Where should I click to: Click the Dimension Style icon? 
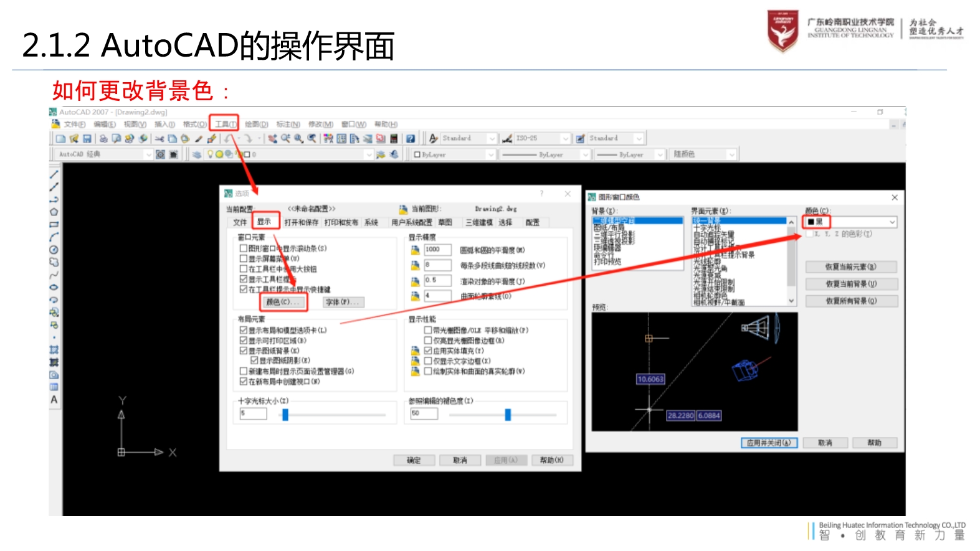507,138
